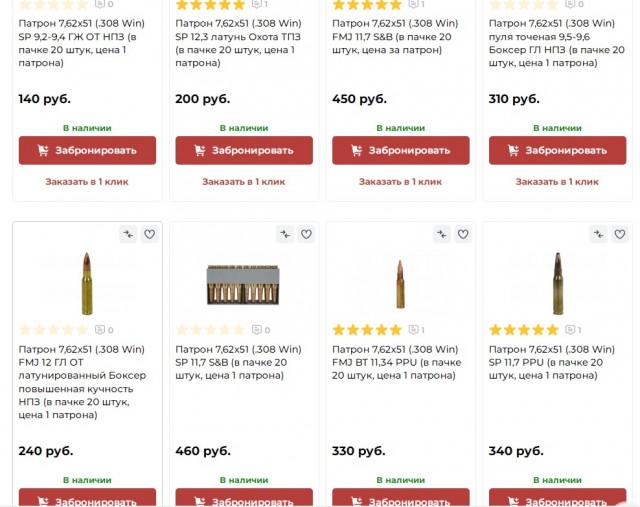Open SP 11,7 S&B product title link
The height and width of the screenshot is (507, 640).
[238, 362]
